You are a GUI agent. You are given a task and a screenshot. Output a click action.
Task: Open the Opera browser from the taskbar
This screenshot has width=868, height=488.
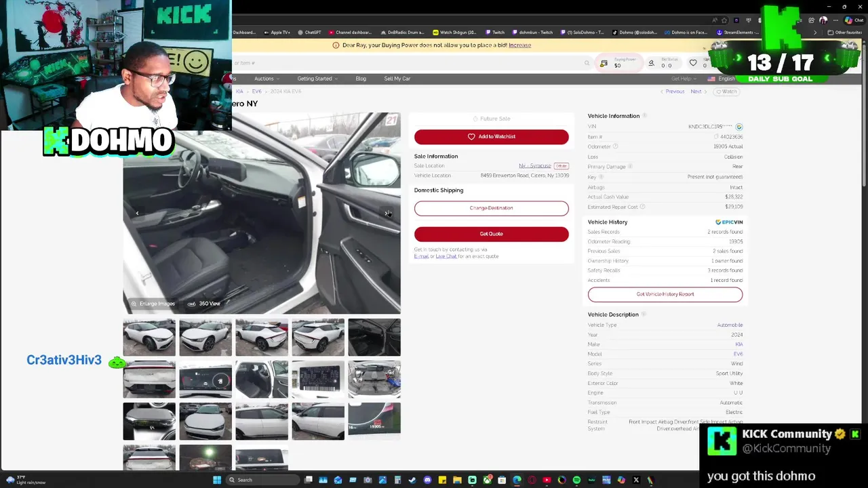coord(532,480)
